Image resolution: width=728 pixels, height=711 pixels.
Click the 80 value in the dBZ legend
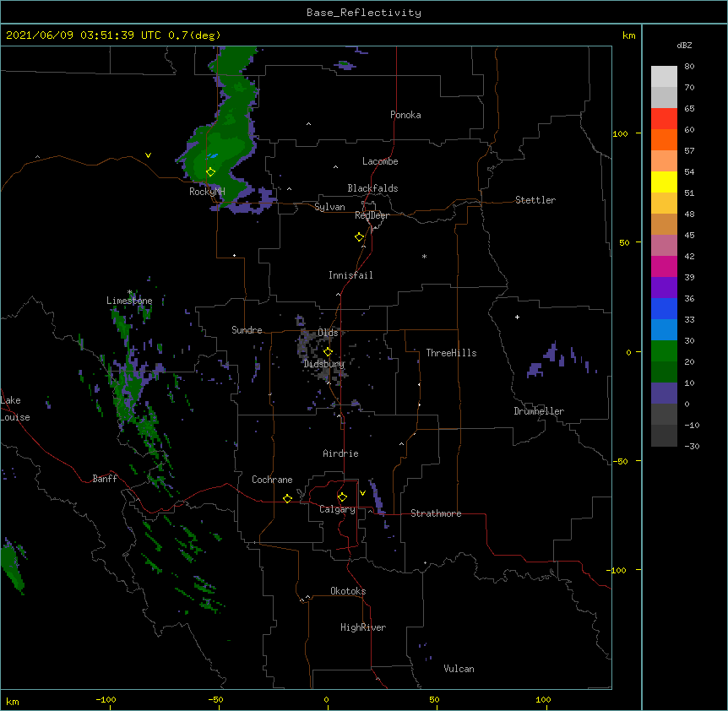point(689,67)
